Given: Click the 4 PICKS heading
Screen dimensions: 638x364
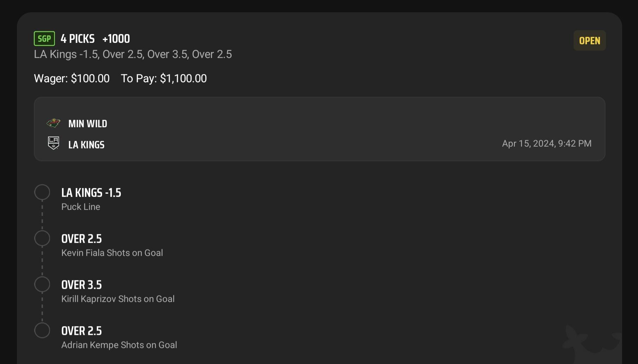Looking at the screenshot, I should coord(78,39).
